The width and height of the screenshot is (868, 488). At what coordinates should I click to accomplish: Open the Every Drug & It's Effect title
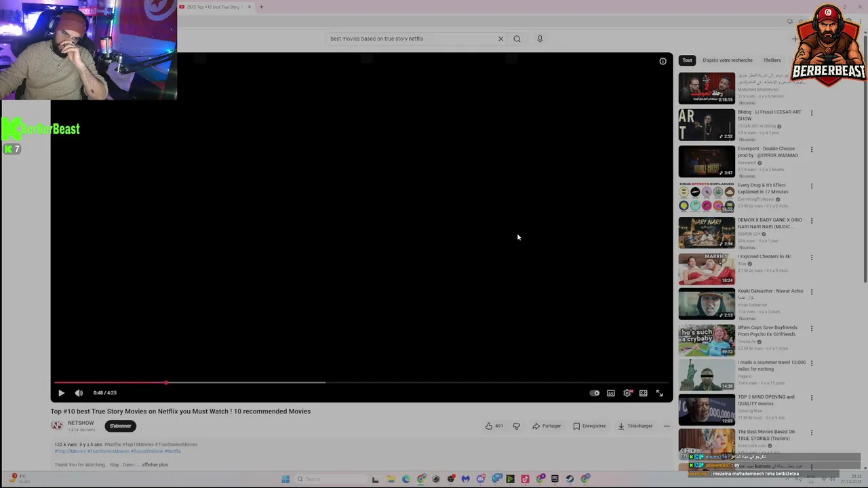pos(762,188)
